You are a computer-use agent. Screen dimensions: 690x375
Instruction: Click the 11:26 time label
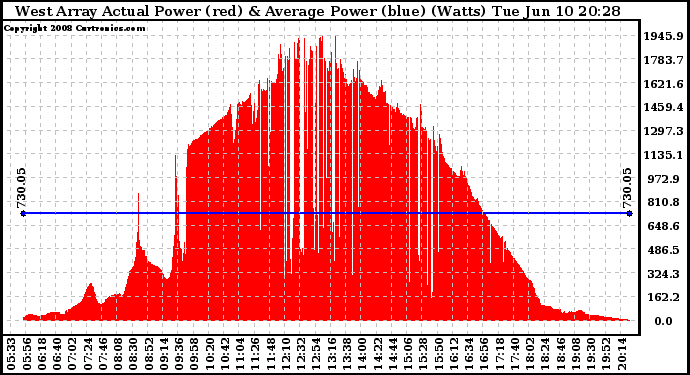tap(255, 354)
